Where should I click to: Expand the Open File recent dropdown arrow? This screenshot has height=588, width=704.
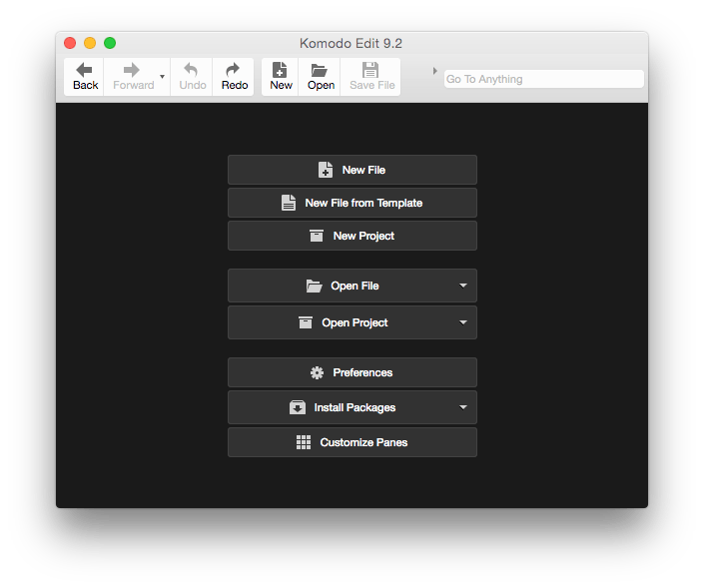(x=463, y=286)
